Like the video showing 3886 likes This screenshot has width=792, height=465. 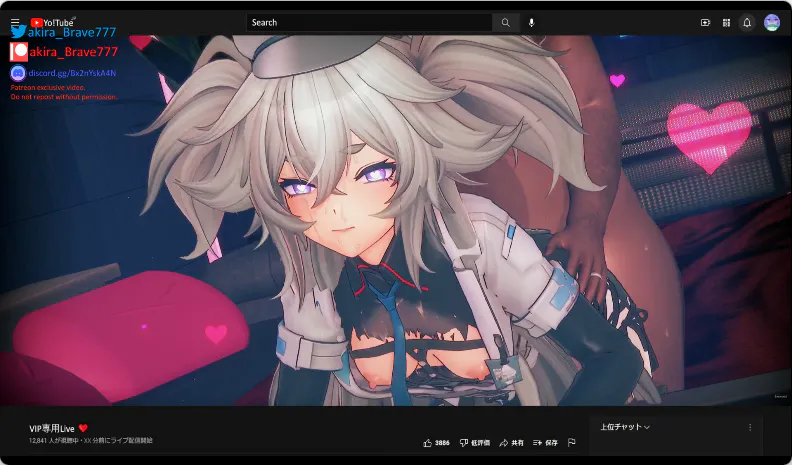(x=437, y=442)
